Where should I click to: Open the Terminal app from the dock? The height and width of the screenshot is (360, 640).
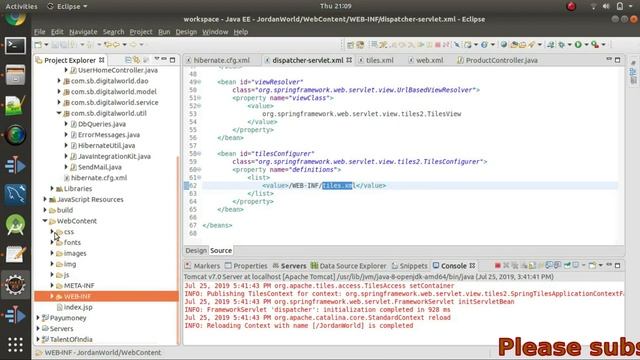[x=16, y=46]
